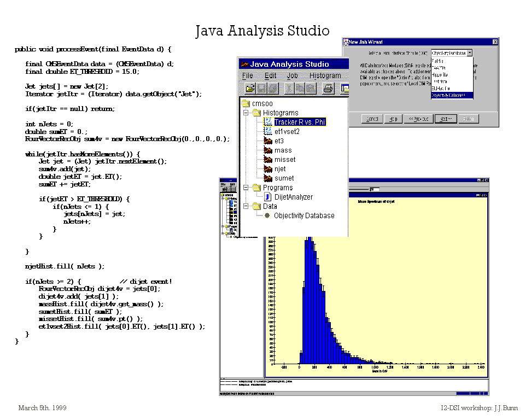This screenshot has width=525, height=420.
Task: Click the Print toolbar icon
Action: 328,88
